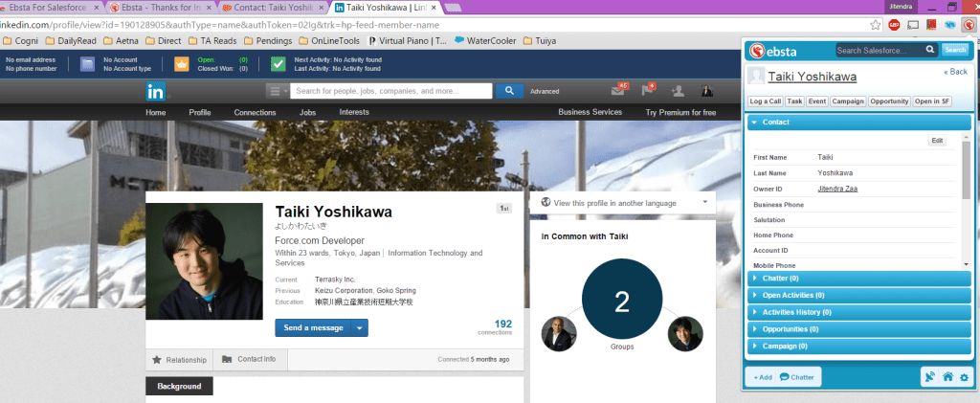Click the + Add button in Ebsta footer
980x403 pixels.
pos(763,377)
